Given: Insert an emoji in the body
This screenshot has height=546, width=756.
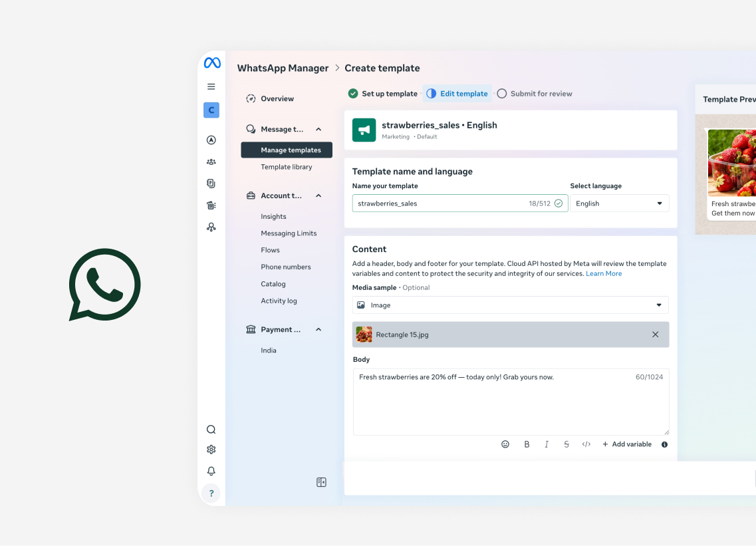Looking at the screenshot, I should pyautogui.click(x=505, y=444).
